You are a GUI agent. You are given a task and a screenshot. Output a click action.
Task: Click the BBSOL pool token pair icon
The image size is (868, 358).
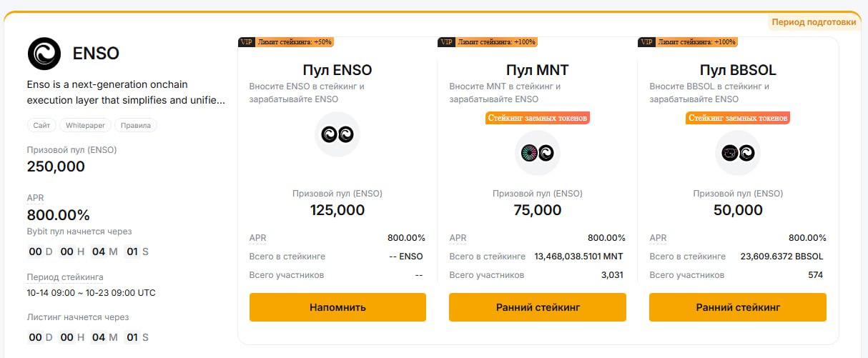pos(738,152)
